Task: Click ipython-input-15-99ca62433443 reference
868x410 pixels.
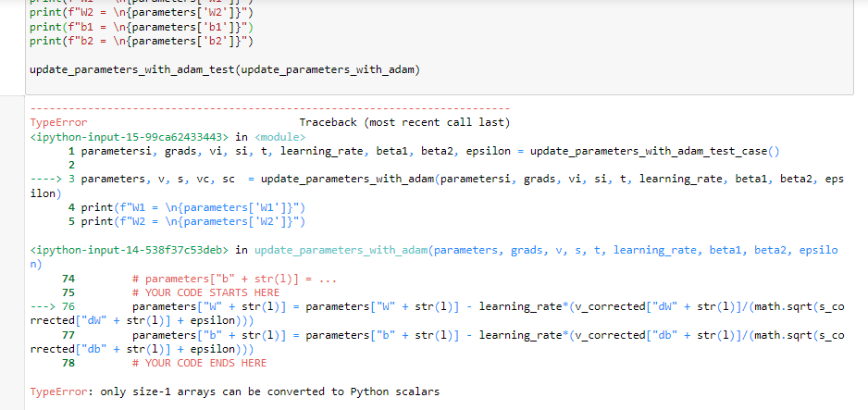Action: [x=129, y=137]
